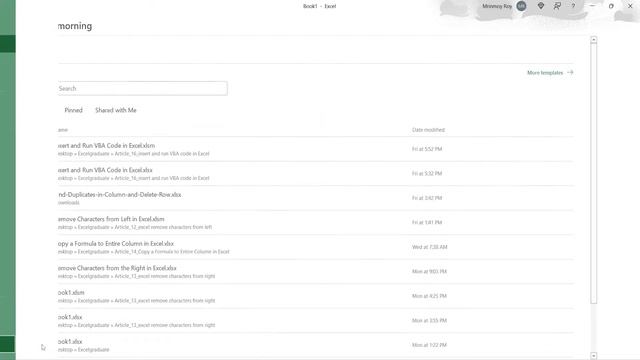The height and width of the screenshot is (360, 640).
Task: Open Book1.xlsx modified Mon at 3:55 PM
Action: point(315,321)
